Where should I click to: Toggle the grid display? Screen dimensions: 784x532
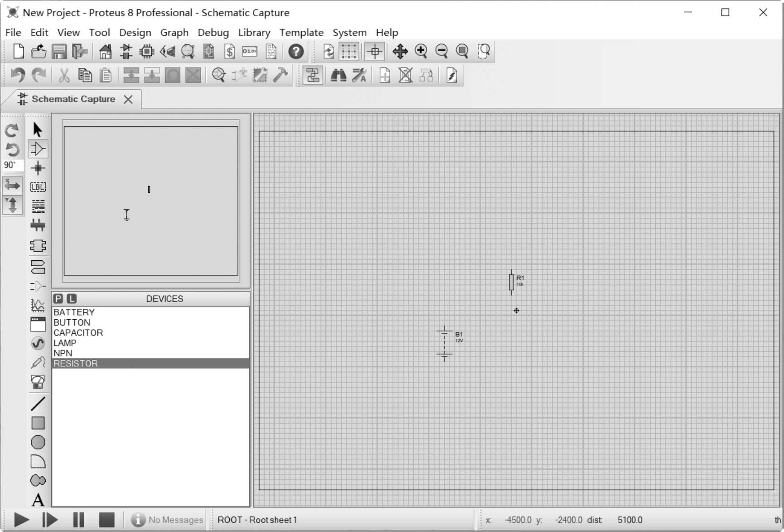pyautogui.click(x=349, y=52)
